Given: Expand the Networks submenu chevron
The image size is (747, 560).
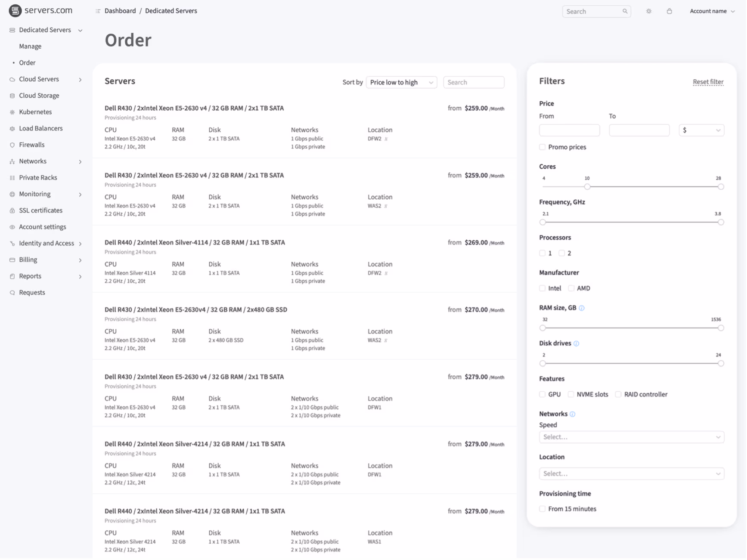Looking at the screenshot, I should point(80,162).
